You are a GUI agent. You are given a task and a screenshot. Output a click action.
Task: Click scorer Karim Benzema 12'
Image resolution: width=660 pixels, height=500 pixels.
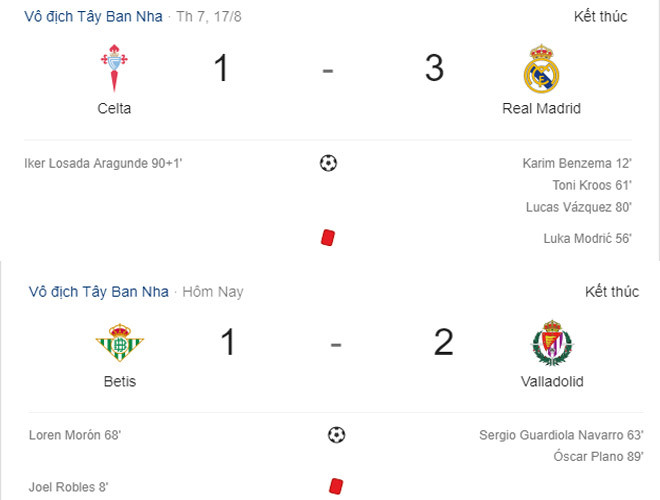[576, 162]
